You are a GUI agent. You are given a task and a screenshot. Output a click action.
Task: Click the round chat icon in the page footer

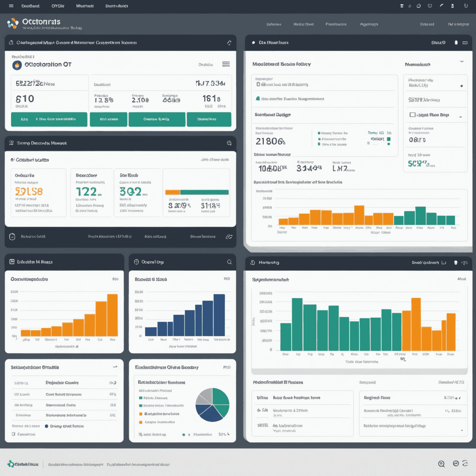[x=456, y=463]
